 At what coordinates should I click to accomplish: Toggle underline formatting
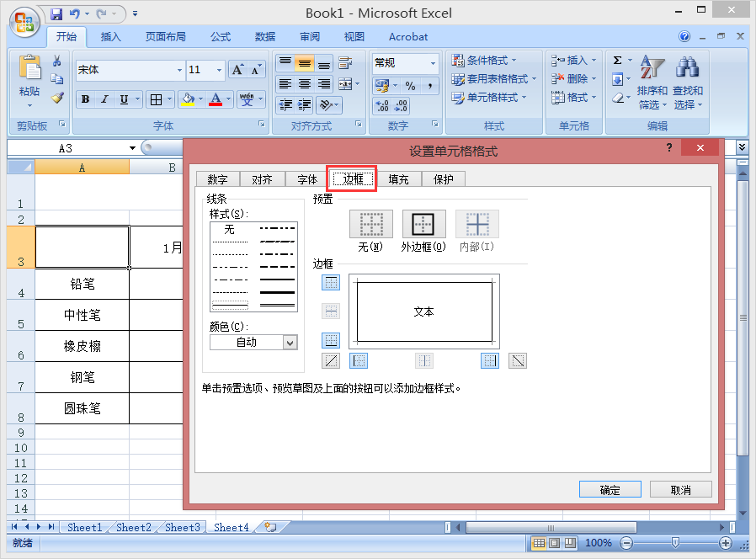pos(124,99)
